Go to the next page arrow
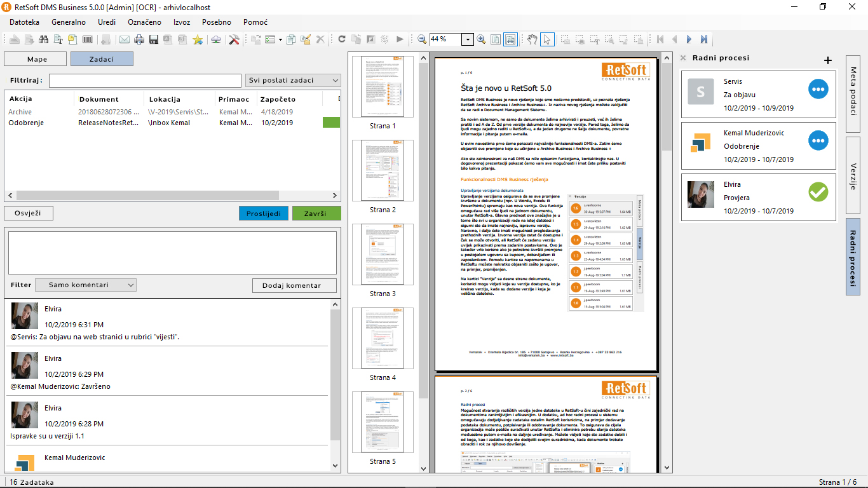This screenshot has height=488, width=868. [x=689, y=39]
